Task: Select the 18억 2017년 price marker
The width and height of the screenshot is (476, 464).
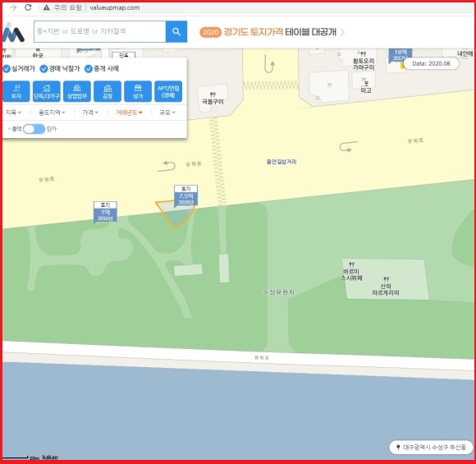Action: (400, 55)
